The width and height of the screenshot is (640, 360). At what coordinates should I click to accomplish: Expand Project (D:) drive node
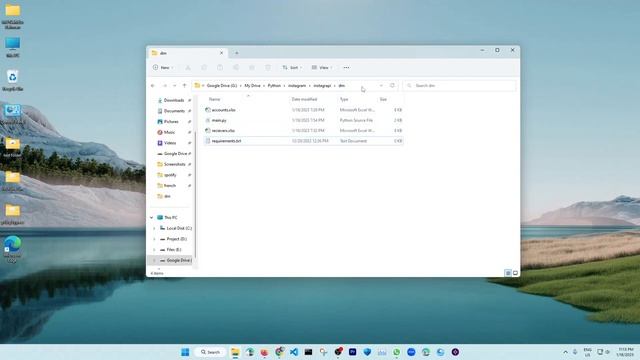click(154, 239)
